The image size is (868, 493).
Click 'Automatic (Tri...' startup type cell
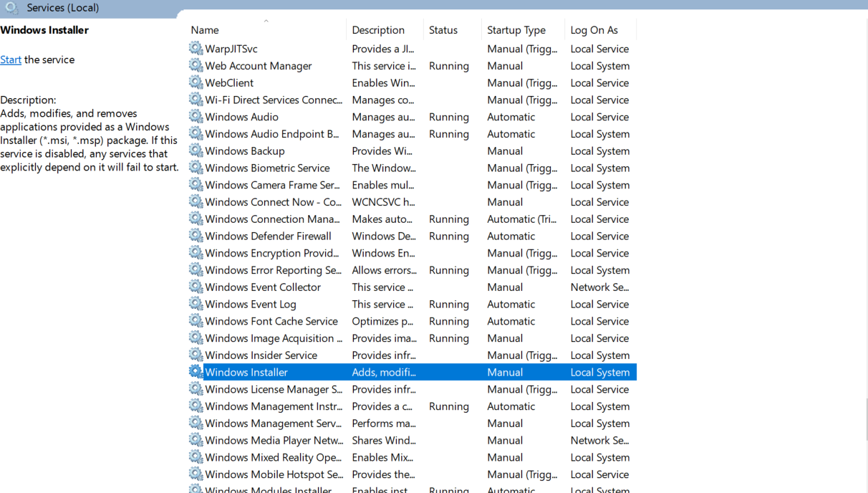tap(522, 219)
